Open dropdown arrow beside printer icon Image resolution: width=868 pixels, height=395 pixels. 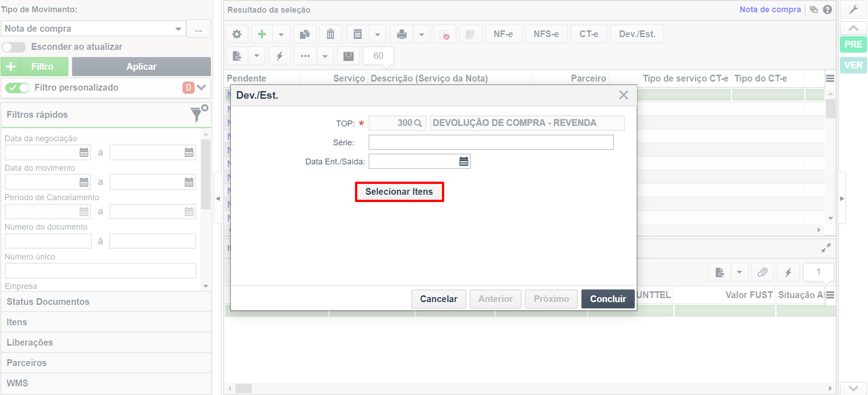pyautogui.click(x=422, y=34)
